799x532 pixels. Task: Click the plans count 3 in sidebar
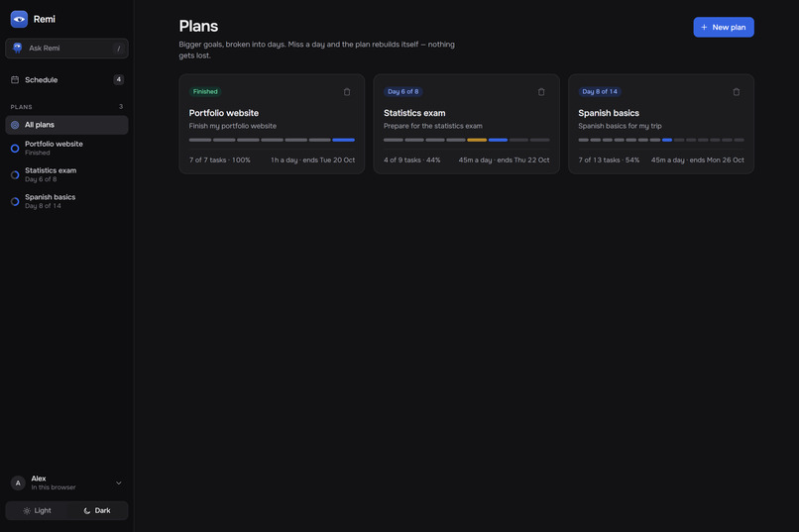pos(121,106)
